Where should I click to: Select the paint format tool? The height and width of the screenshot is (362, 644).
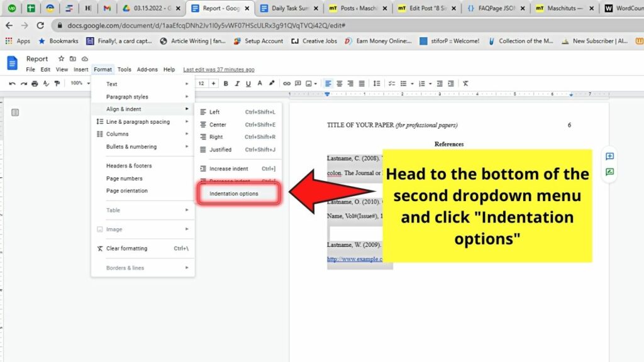(x=57, y=84)
